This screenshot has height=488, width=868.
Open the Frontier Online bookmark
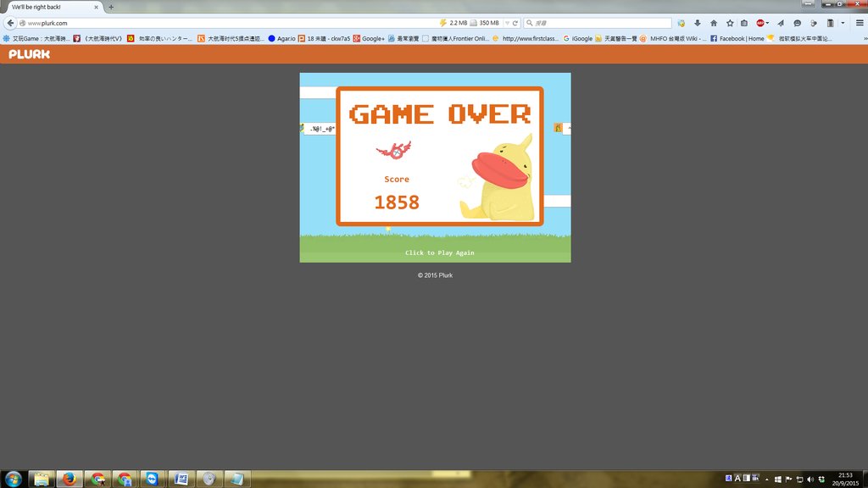click(455, 39)
